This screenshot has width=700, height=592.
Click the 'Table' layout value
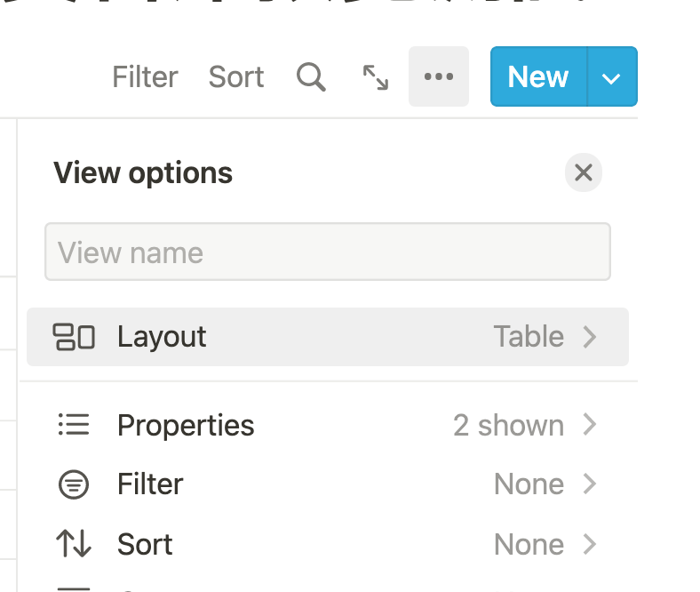529,336
